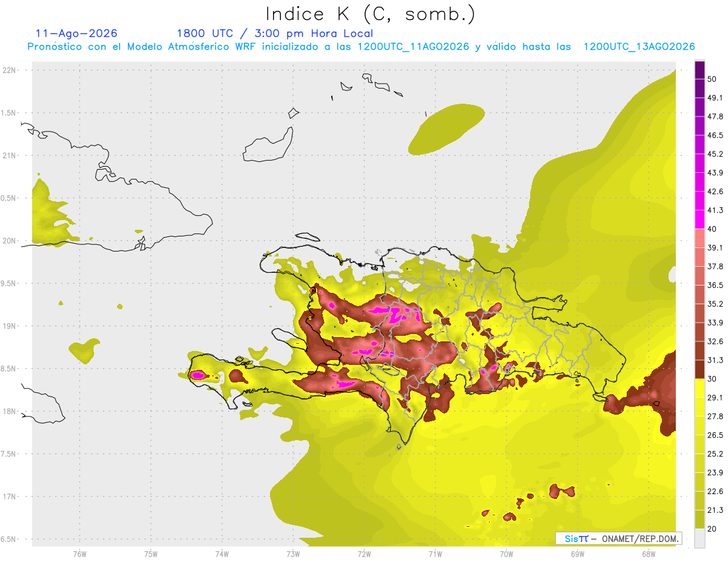The image size is (728, 562).
Task: Click the '75W' longitude label
Action: [x=150, y=554]
